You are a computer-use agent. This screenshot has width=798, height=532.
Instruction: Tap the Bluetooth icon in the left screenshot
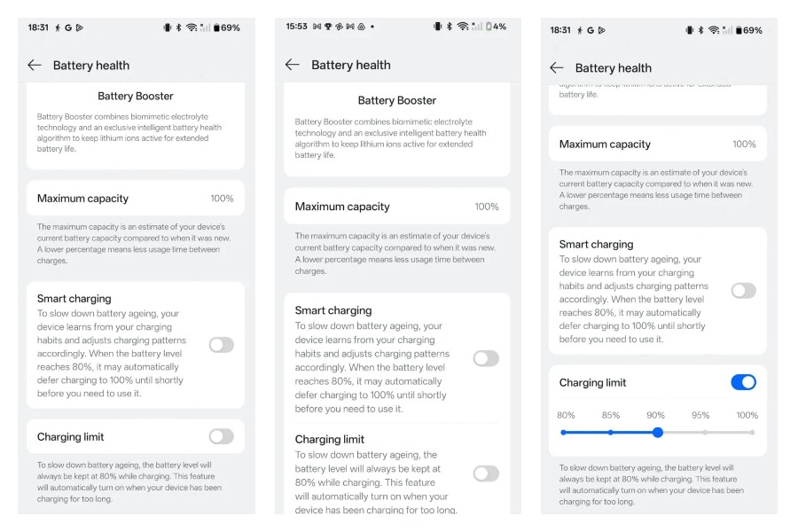pos(178,27)
